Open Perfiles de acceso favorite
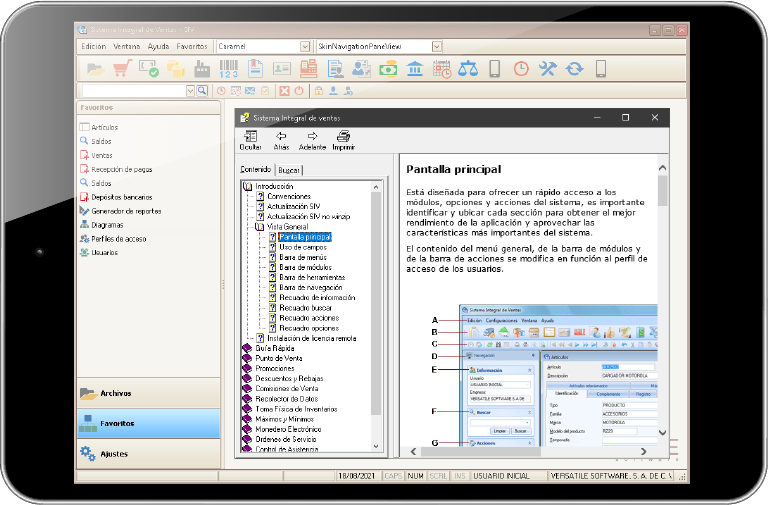 coord(119,239)
